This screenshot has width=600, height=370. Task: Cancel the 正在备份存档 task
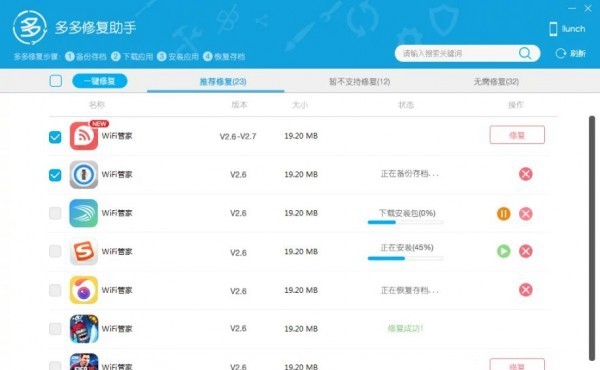(526, 174)
